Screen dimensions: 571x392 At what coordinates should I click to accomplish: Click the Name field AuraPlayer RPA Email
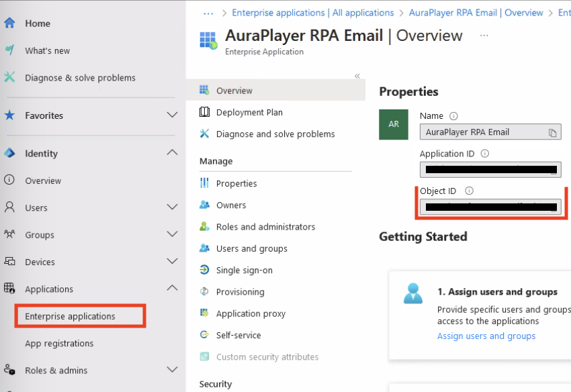tap(490, 132)
